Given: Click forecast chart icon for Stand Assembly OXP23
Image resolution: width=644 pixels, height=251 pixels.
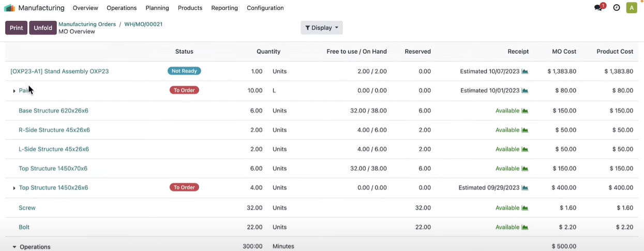Looking at the screenshot, I should click(525, 72).
